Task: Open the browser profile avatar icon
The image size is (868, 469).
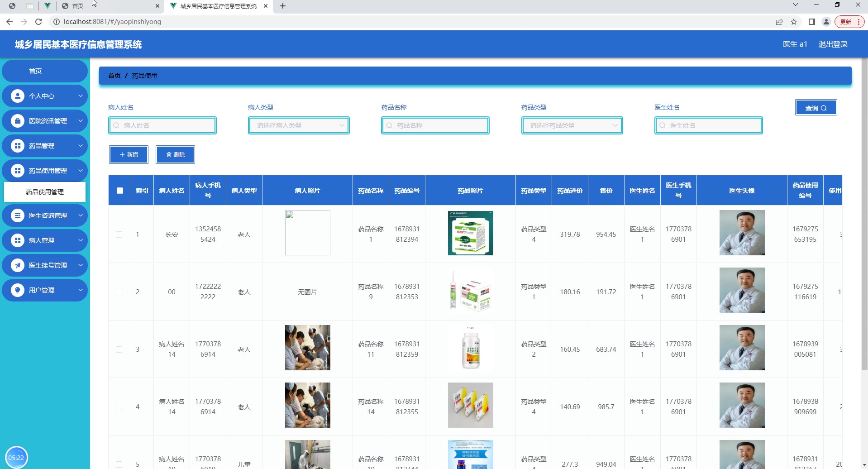Action: click(x=826, y=22)
